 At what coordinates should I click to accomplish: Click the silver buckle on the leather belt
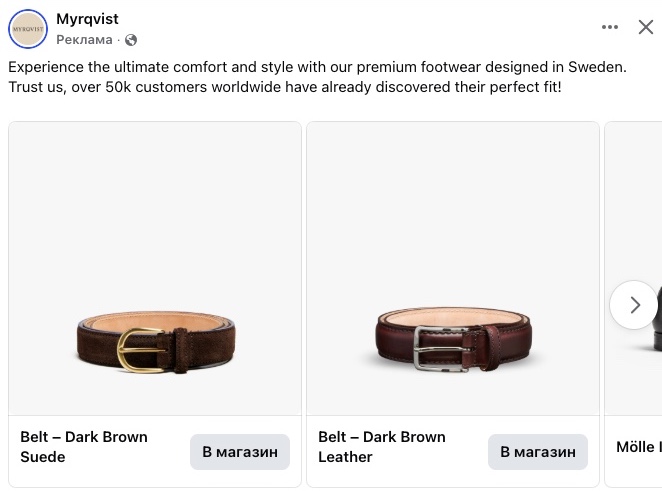(x=436, y=347)
